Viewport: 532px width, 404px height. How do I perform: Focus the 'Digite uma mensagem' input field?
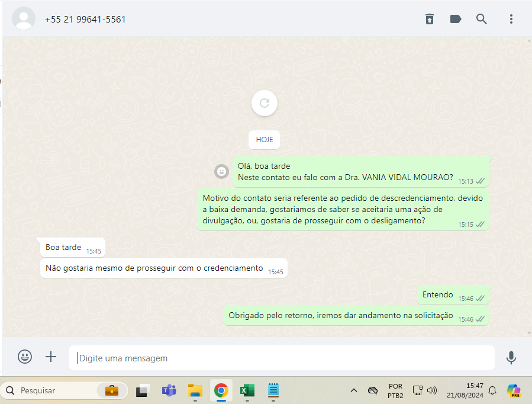[x=282, y=358]
